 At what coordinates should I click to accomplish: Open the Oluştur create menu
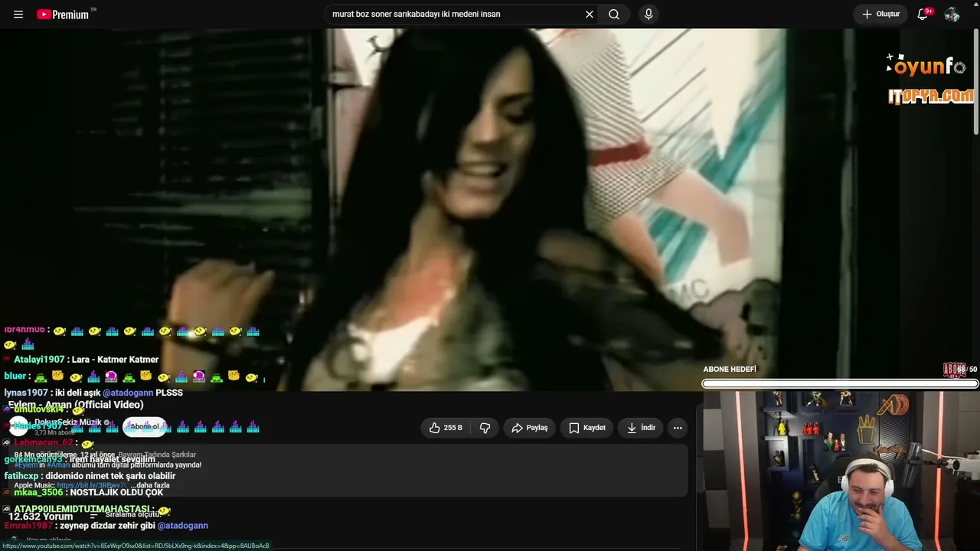[880, 15]
